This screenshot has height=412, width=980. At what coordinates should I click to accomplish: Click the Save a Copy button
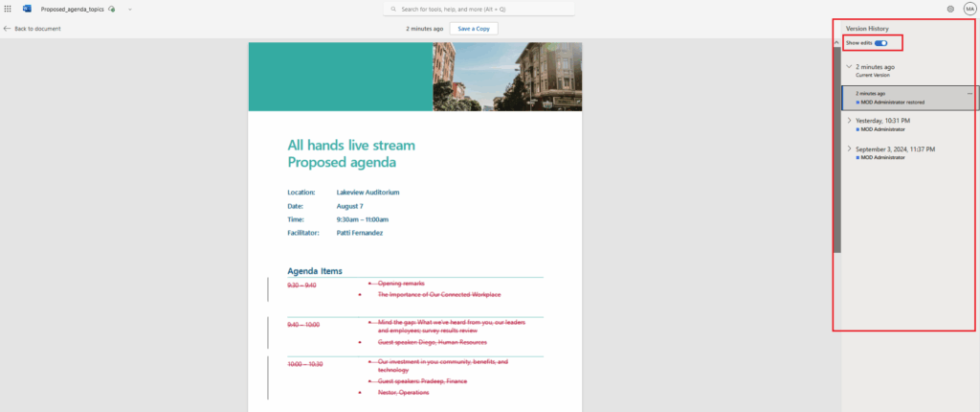tap(474, 29)
